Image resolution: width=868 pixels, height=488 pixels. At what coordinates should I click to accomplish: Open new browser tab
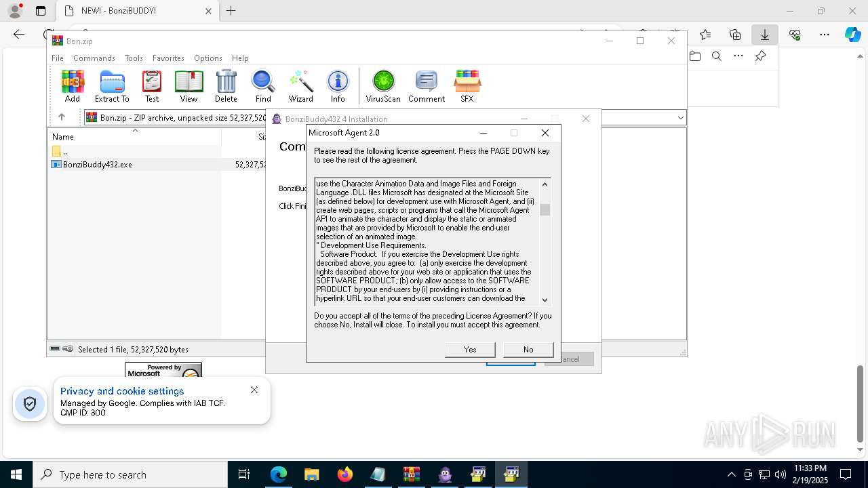click(x=231, y=11)
